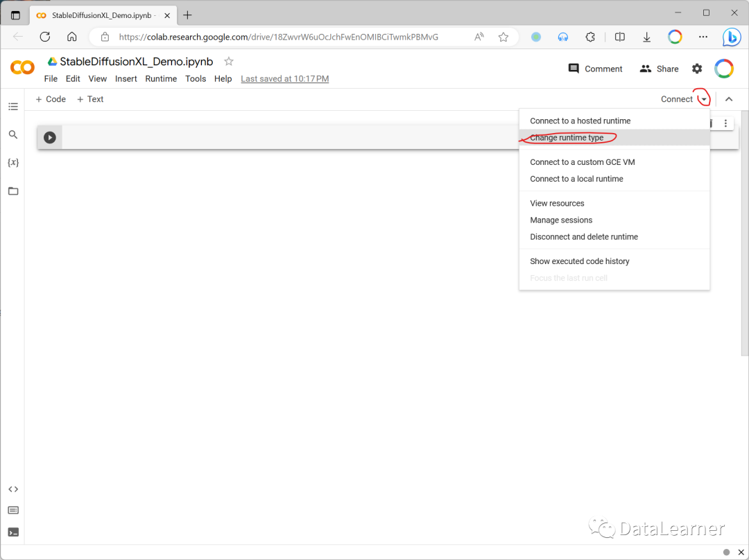749x560 pixels.
Task: Open the Google account avatar
Action: pos(723,69)
